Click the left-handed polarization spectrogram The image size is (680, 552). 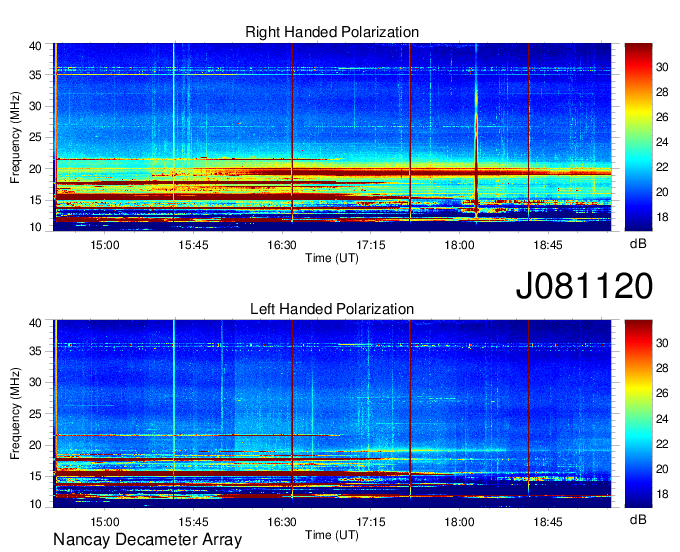(x=332, y=414)
